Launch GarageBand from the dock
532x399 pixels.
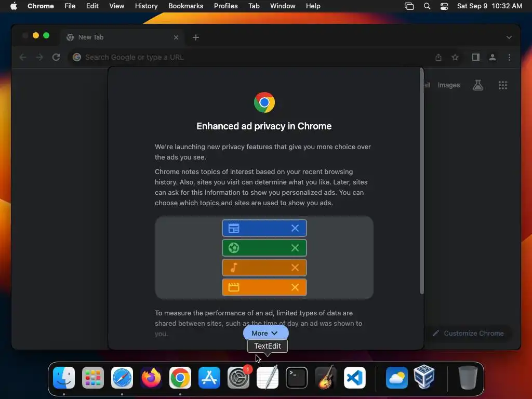326,378
